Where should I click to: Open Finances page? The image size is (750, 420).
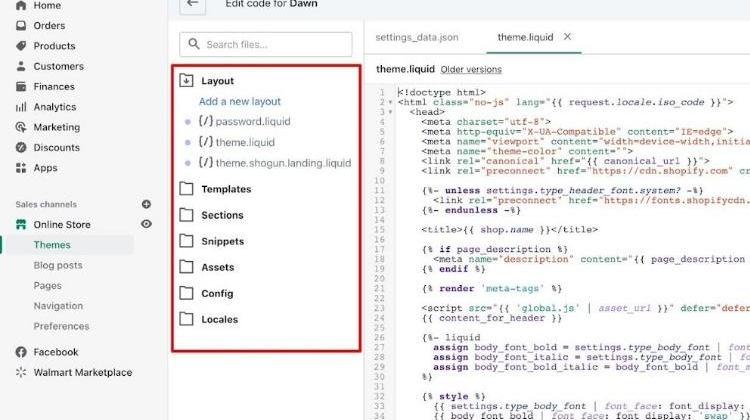[54, 87]
